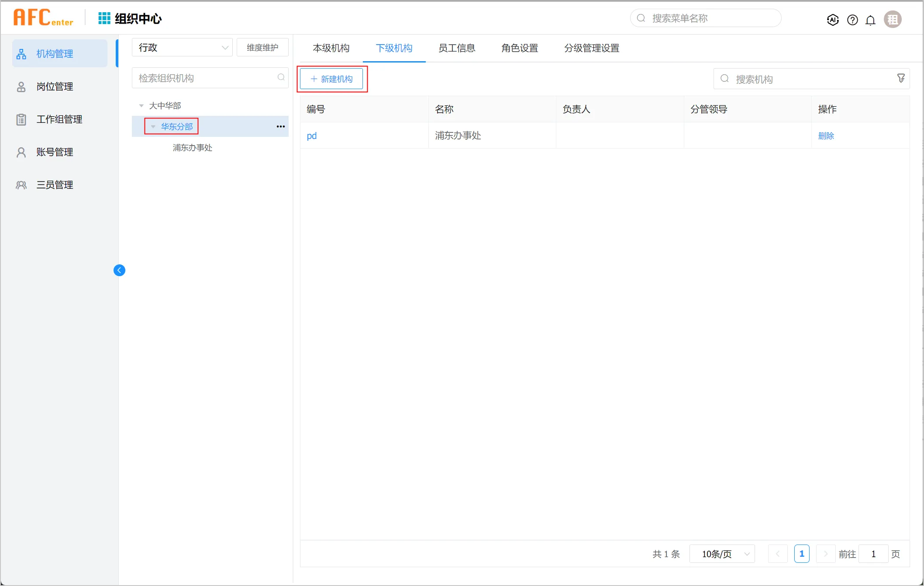Screen dimensions: 924x586
Task: Open the 10条/页 page size dropdown
Action: click(x=722, y=554)
